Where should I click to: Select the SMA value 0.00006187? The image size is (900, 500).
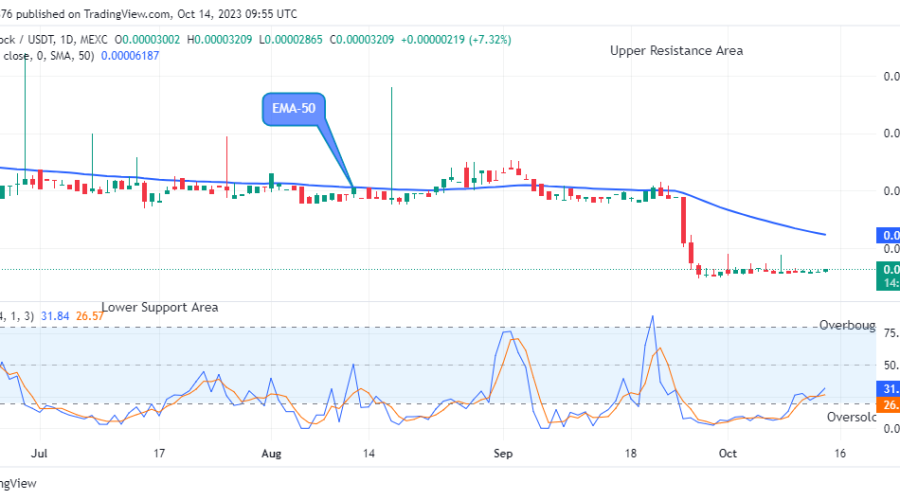130,56
